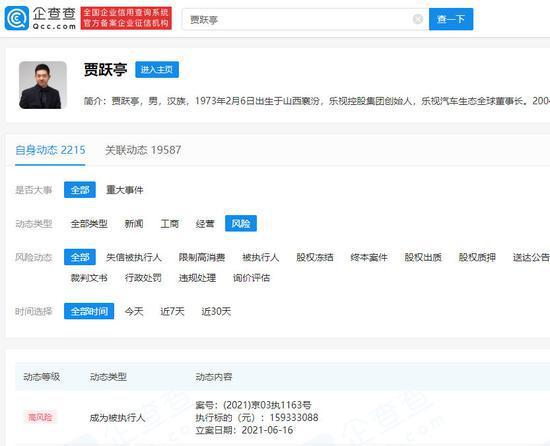The image size is (550, 446).
Task: Select 全部 in the 风险动态 filter
Action: tap(80, 257)
